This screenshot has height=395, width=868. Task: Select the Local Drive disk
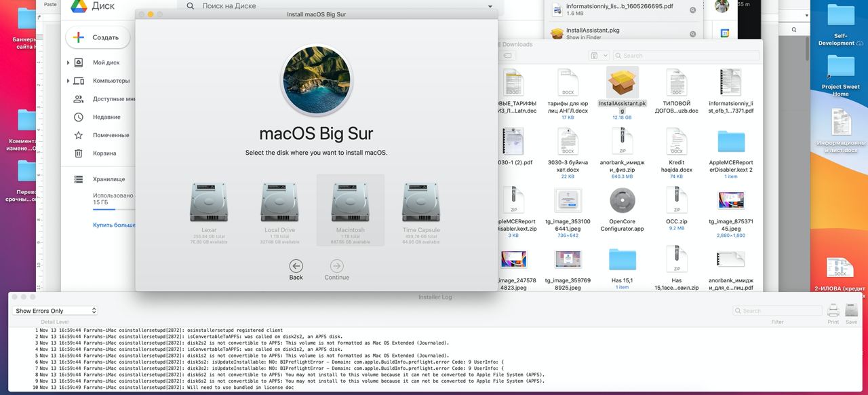click(279, 210)
